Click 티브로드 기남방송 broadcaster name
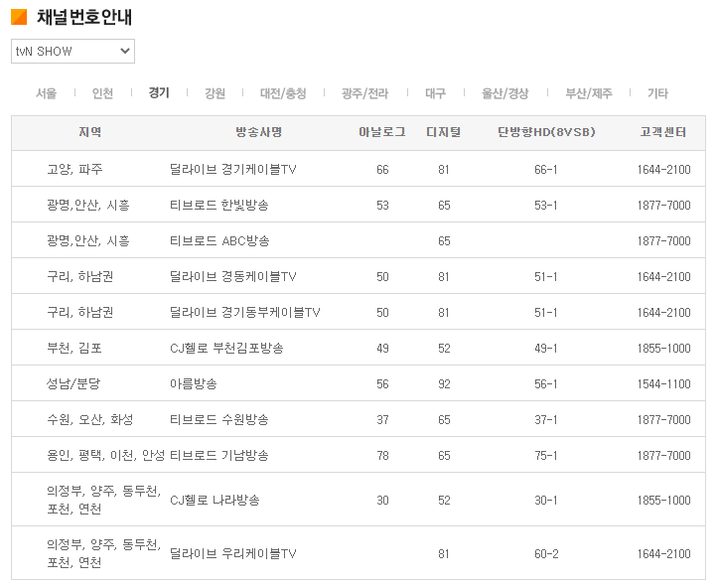This screenshot has width=717, height=588. tap(219, 456)
